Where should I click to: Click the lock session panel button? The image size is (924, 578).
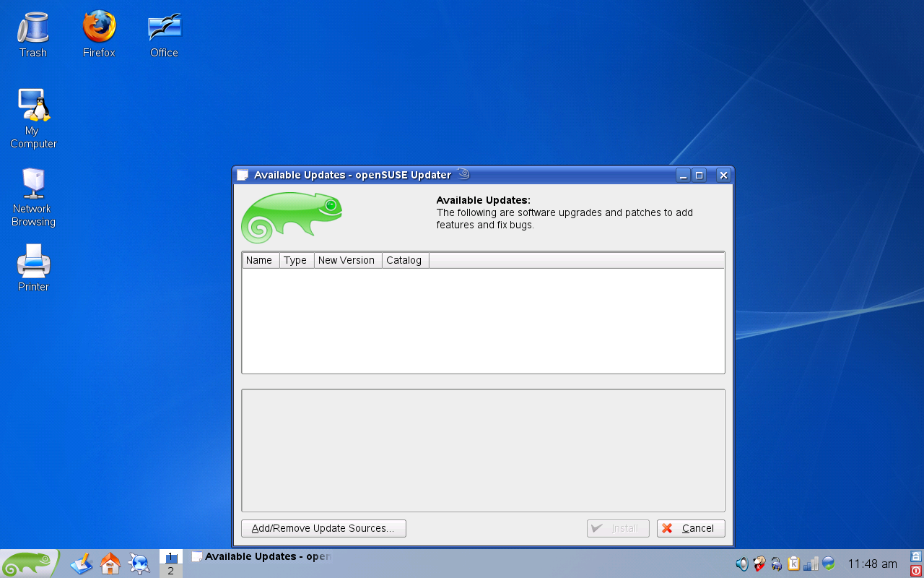(916, 556)
